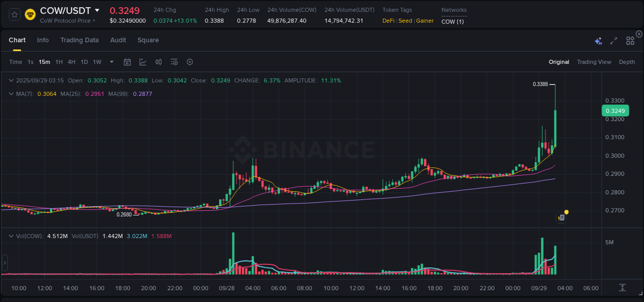The width and height of the screenshot is (644, 302).
Task: Open the Audit tab
Action: (118, 40)
